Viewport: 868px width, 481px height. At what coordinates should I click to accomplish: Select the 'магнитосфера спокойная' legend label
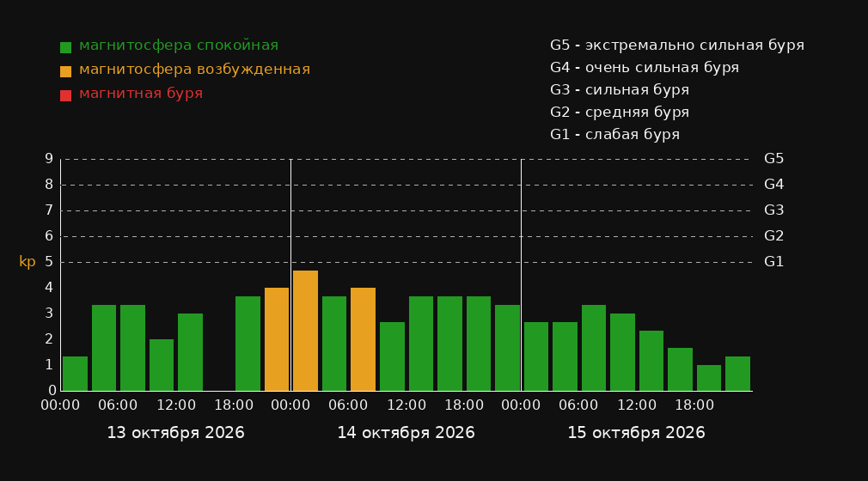point(179,46)
